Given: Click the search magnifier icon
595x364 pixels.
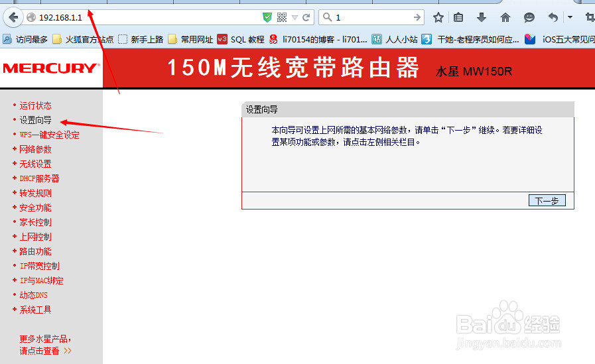Looking at the screenshot, I should 327,17.
